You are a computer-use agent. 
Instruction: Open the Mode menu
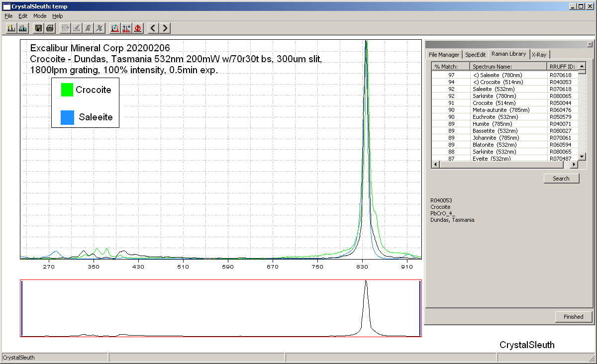[x=40, y=16]
